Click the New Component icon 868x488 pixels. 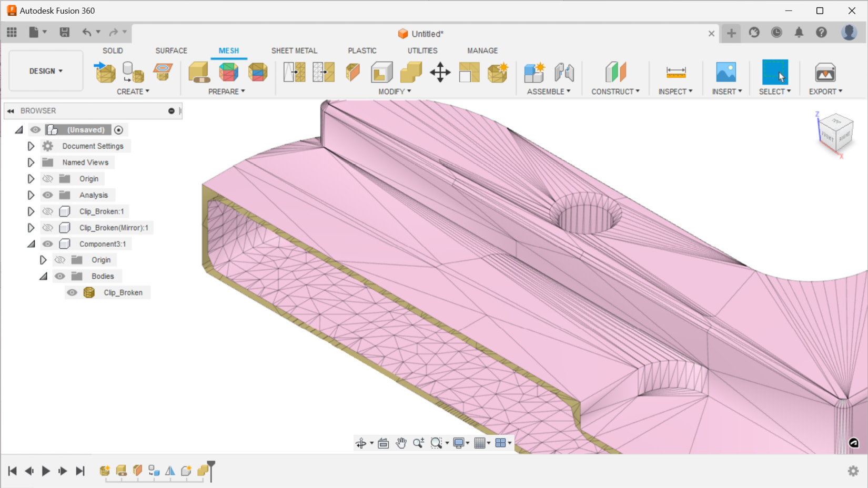point(534,72)
